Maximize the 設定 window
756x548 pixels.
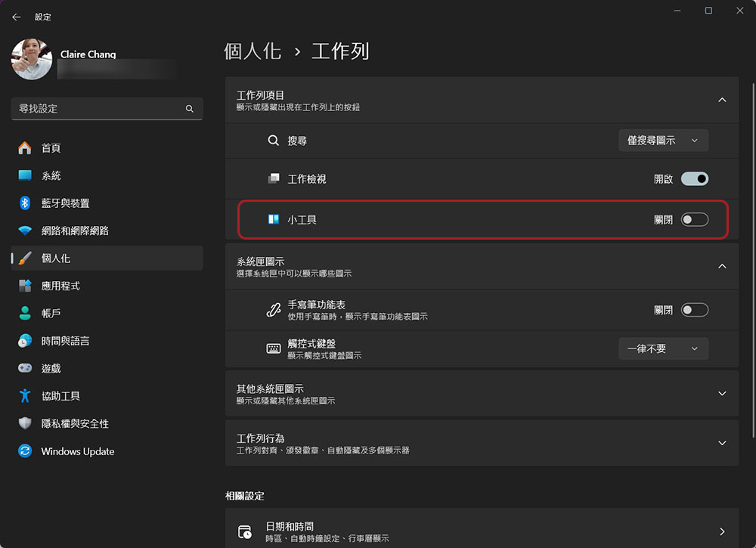(x=708, y=11)
